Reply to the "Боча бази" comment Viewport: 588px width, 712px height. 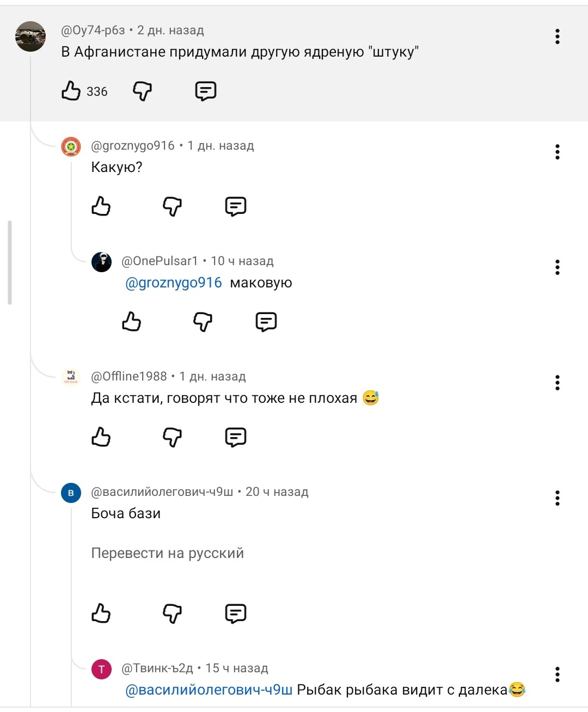236,613
